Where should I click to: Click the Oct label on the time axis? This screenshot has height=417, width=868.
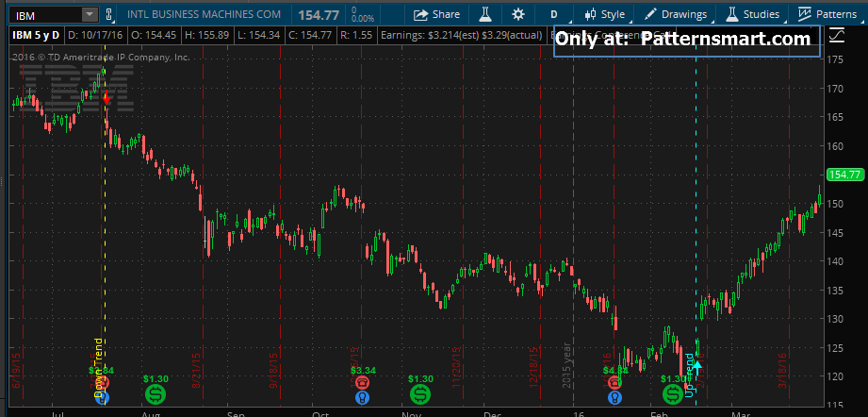click(x=320, y=413)
